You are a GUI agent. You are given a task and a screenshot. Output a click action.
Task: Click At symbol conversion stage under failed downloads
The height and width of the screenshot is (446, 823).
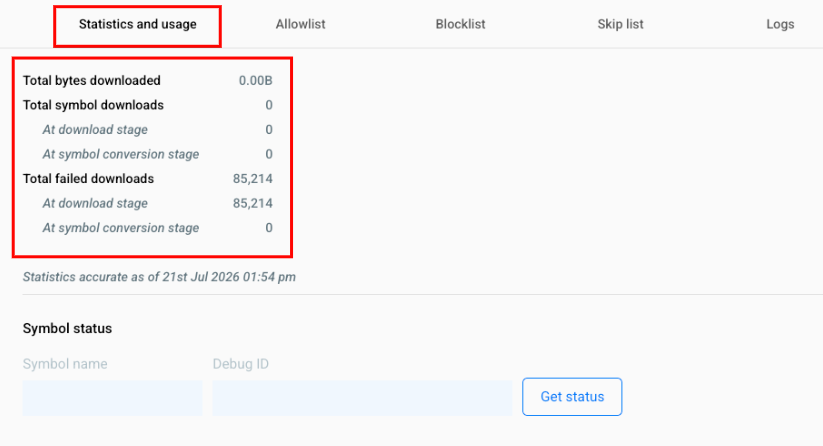point(121,228)
